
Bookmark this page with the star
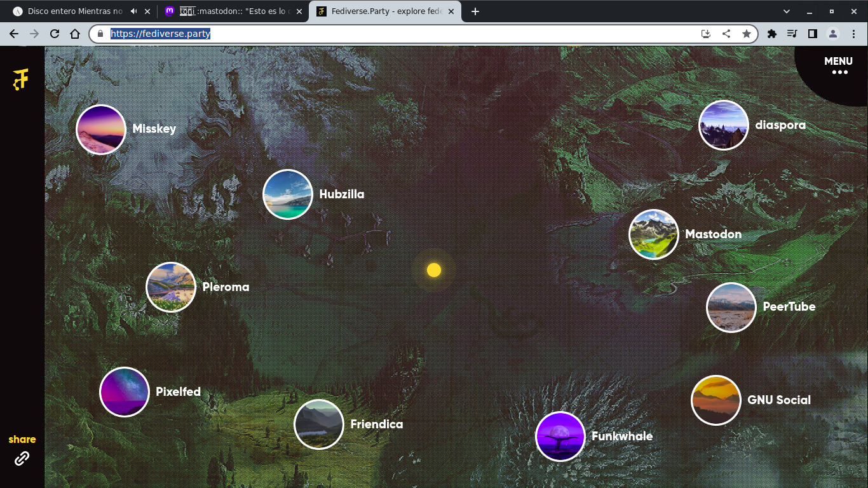coord(747,34)
